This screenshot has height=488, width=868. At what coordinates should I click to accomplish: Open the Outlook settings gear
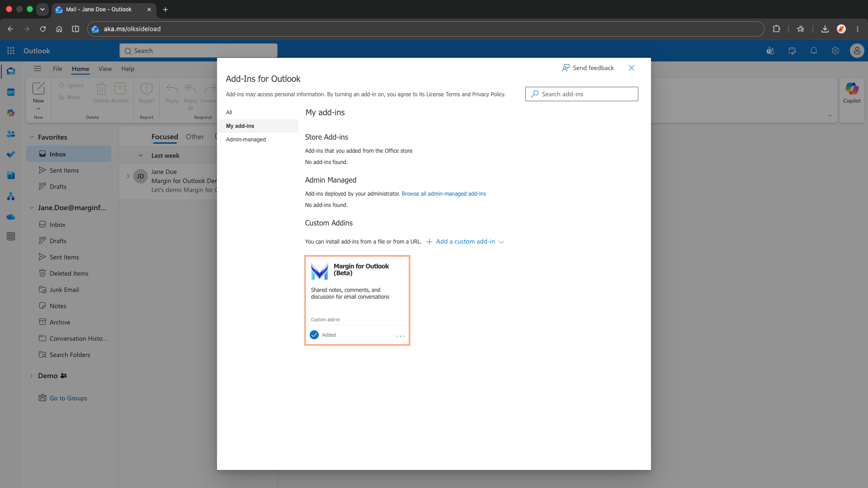835,51
